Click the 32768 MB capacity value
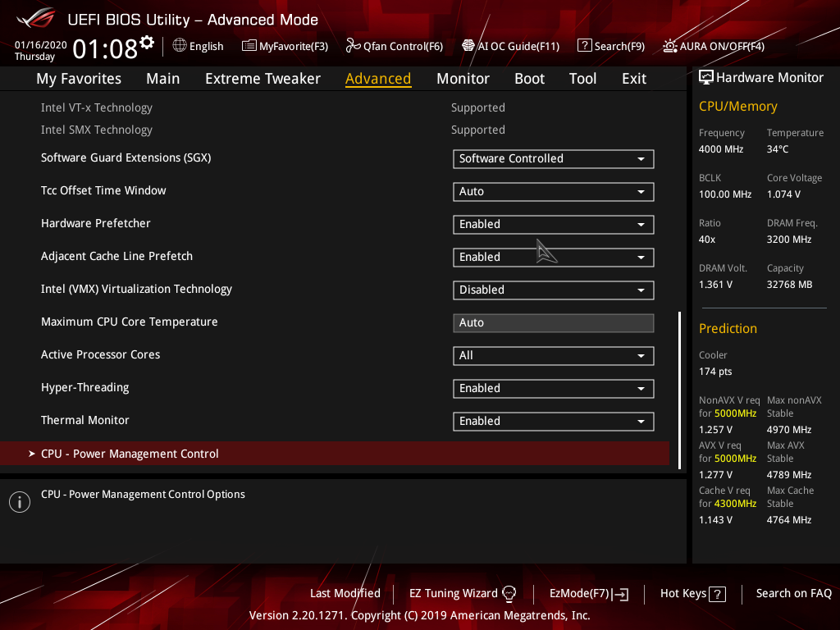Image resolution: width=840 pixels, height=630 pixels. [x=789, y=285]
